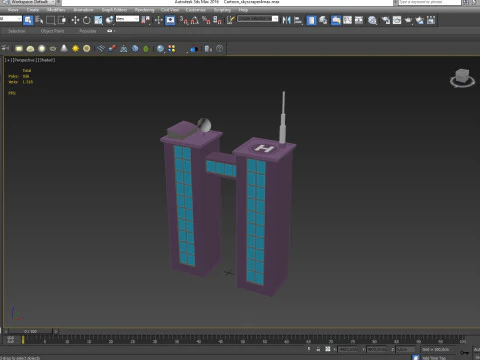Click Render in Cloud icon

[x=420, y=20]
